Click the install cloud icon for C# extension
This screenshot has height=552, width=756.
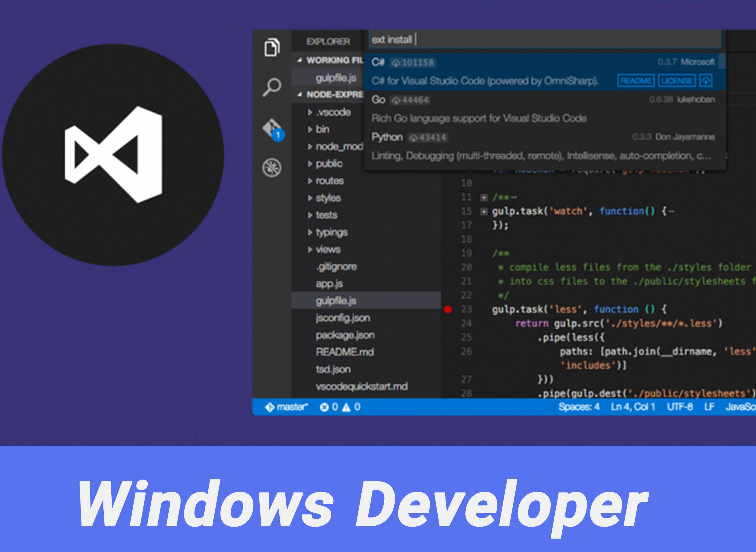(706, 81)
